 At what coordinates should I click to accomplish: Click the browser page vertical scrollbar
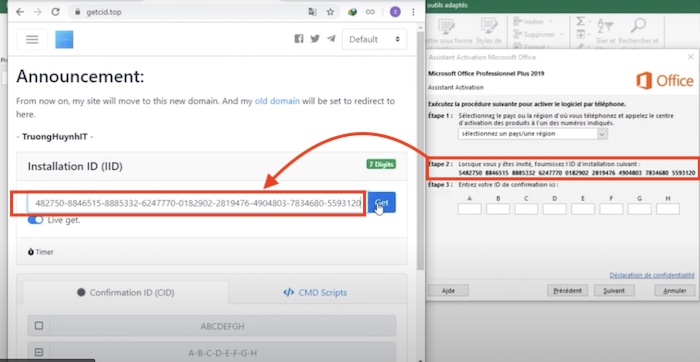point(420,150)
